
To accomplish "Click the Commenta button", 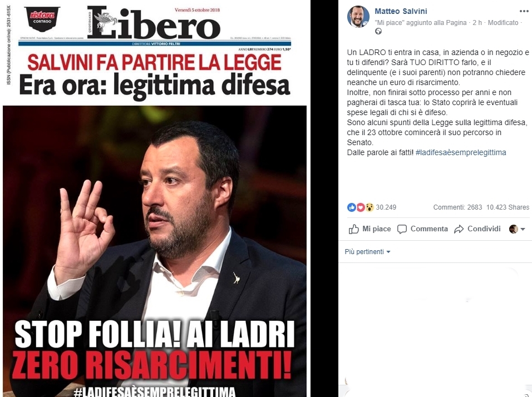I will tap(422, 229).
